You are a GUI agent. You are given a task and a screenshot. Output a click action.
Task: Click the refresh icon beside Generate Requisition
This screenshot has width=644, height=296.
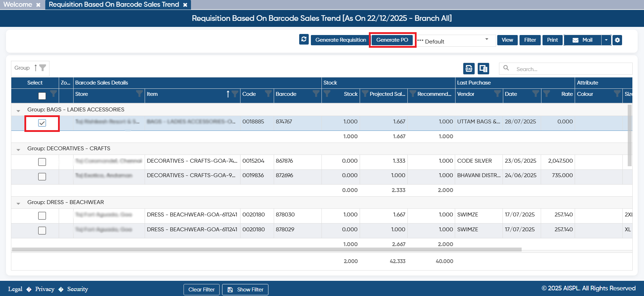[x=304, y=40]
